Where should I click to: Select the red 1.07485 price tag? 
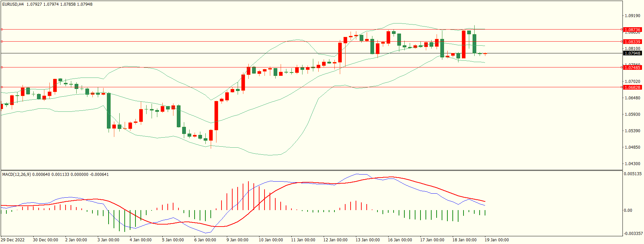632,68
